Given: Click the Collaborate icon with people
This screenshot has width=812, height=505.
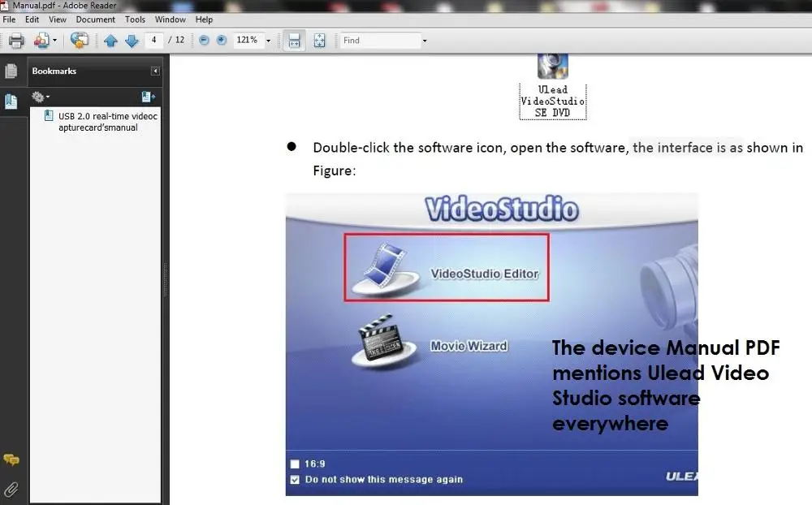Looking at the screenshot, I should point(41,41).
